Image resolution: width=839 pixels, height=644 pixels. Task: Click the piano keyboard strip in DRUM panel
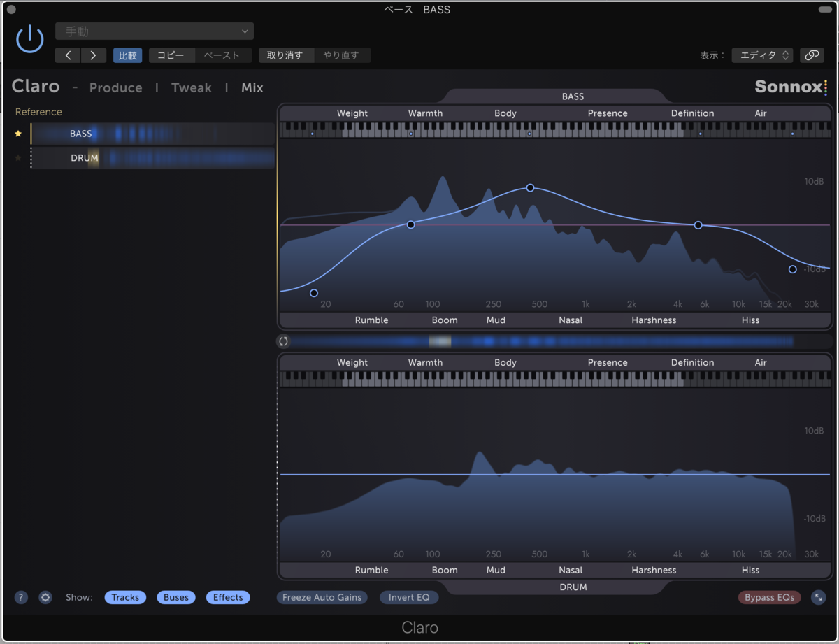(554, 379)
